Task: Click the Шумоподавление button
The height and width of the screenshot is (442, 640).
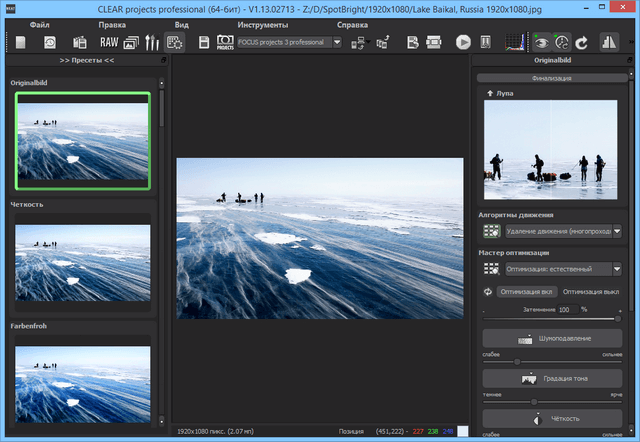Action: [551, 339]
